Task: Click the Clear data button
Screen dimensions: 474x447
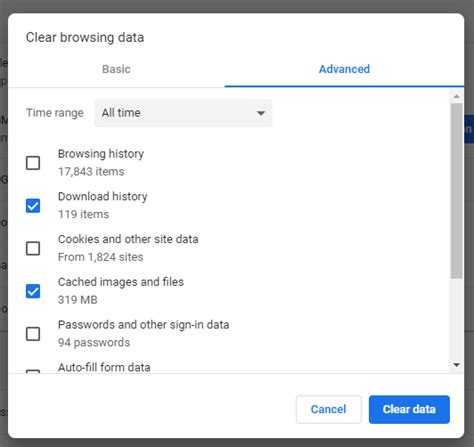Action: (x=409, y=409)
